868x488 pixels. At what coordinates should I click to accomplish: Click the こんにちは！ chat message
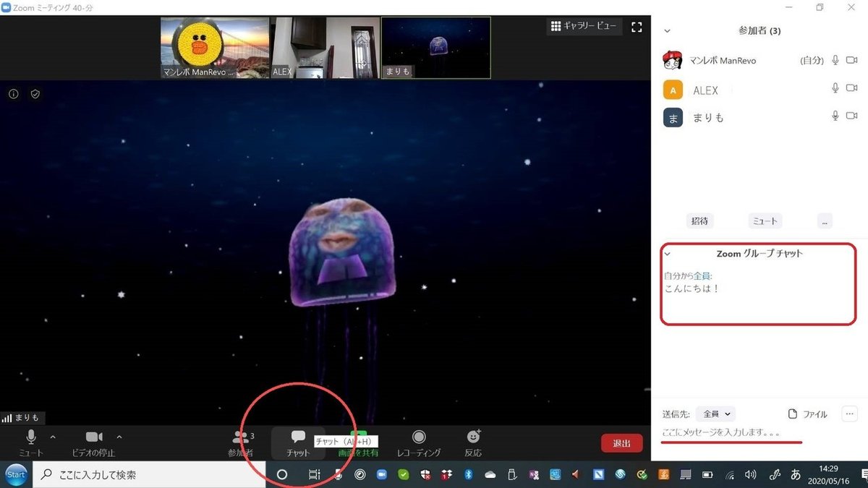pos(692,288)
